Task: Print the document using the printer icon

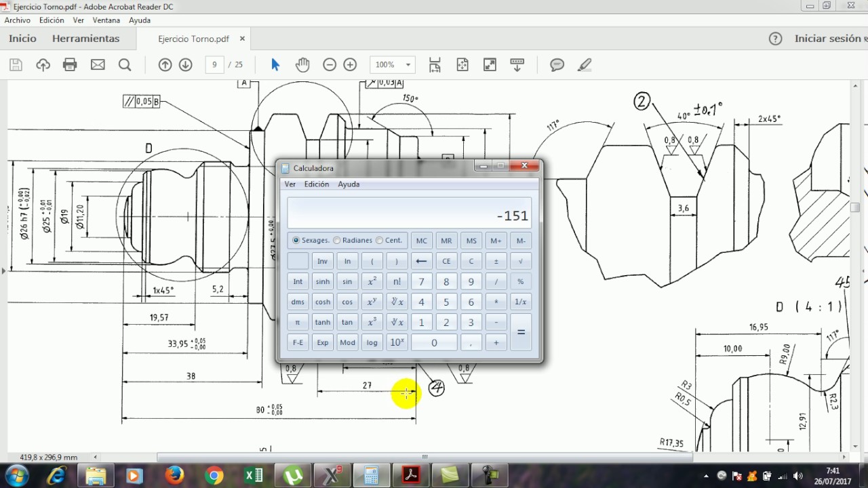Action: pos(70,65)
